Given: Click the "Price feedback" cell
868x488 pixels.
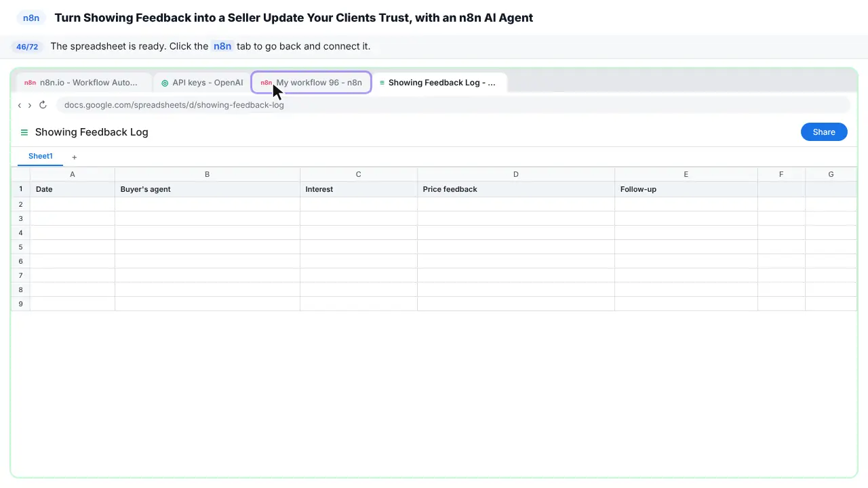Looking at the screenshot, I should pos(516,189).
